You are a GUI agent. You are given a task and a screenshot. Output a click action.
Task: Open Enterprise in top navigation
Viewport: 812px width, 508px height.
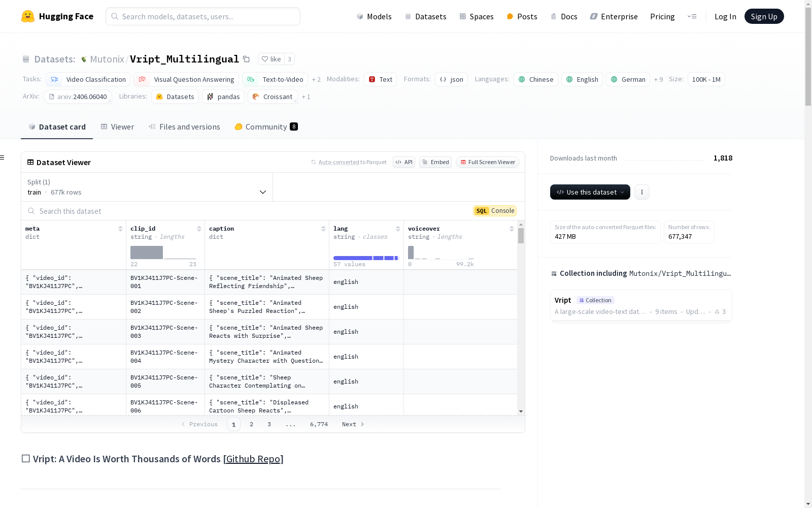point(614,16)
